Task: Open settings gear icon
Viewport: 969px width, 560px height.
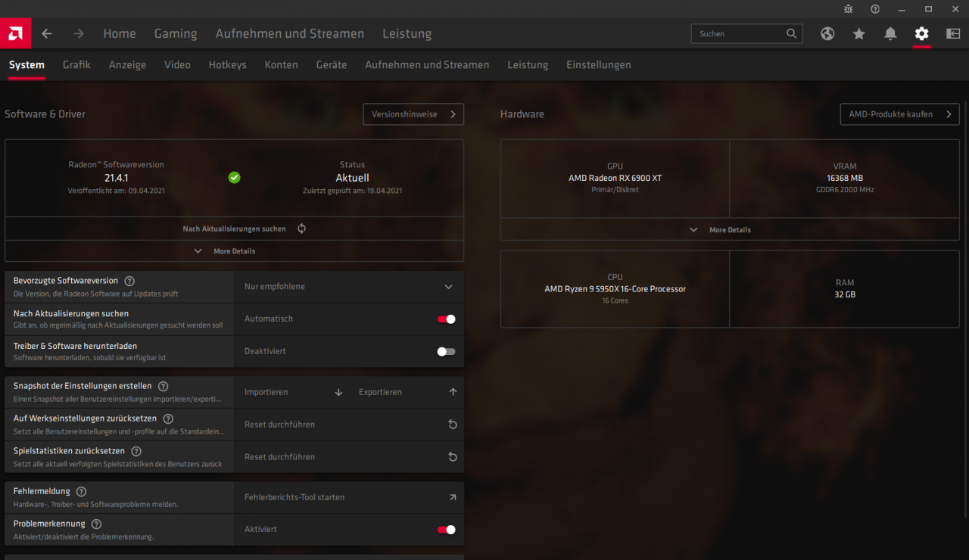Action: [x=921, y=33]
